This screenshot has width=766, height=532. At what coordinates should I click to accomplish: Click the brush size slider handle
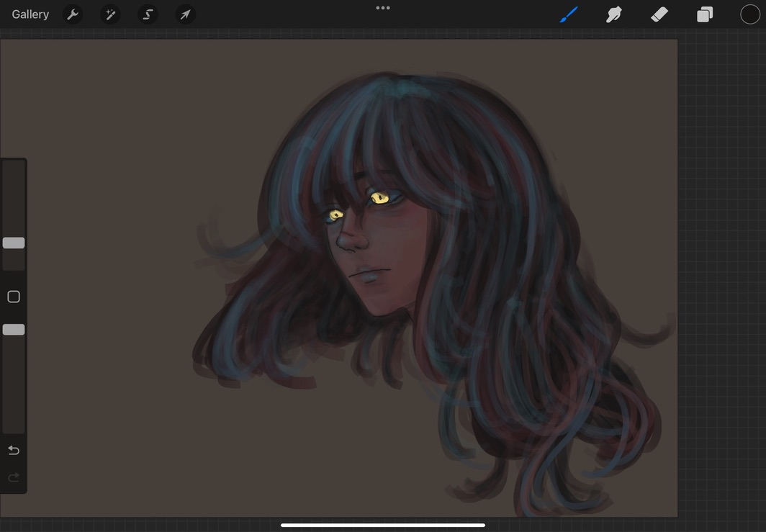14,243
